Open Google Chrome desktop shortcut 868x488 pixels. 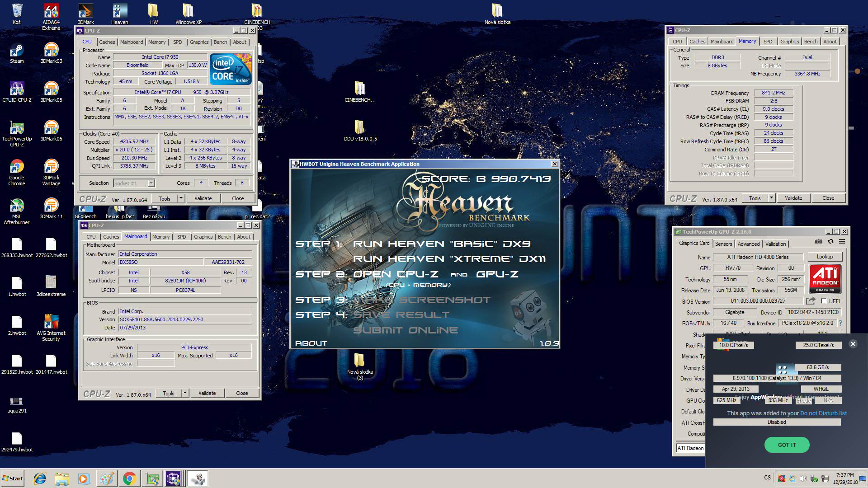[17, 173]
